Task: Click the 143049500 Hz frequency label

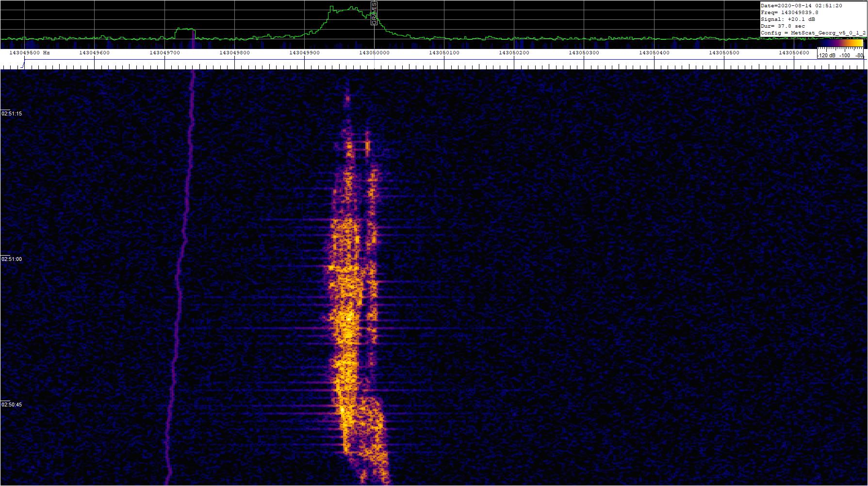Action: tap(30, 52)
